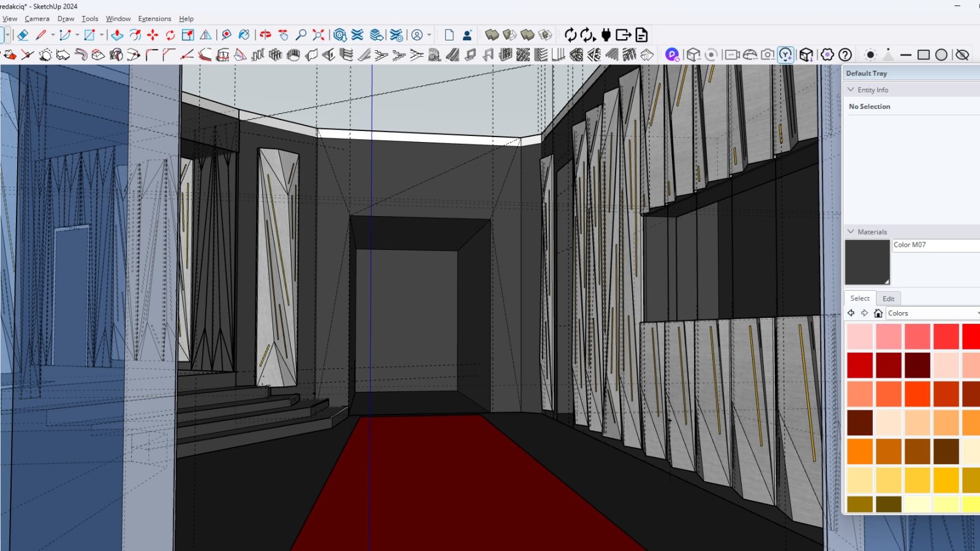Choose the Rotate tool

pos(170,35)
